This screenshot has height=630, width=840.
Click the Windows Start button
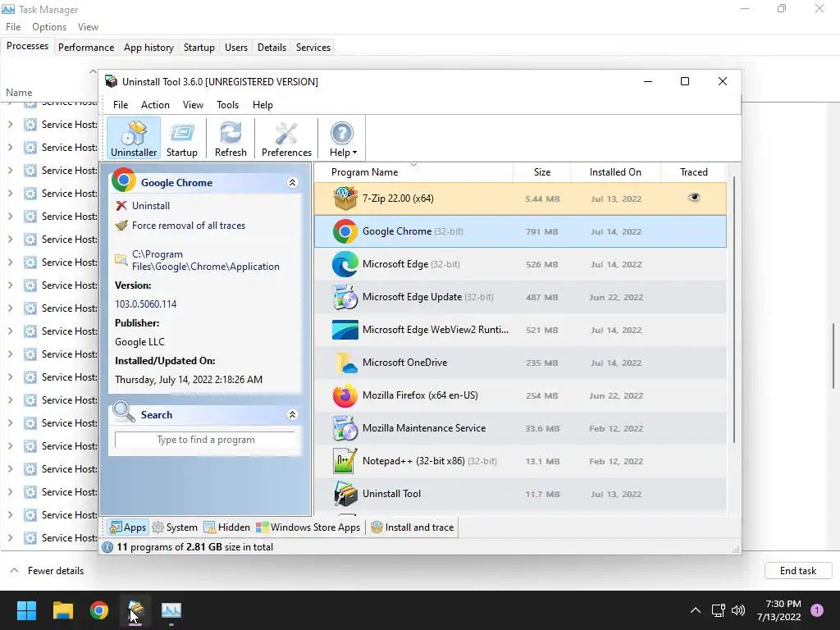pos(26,610)
